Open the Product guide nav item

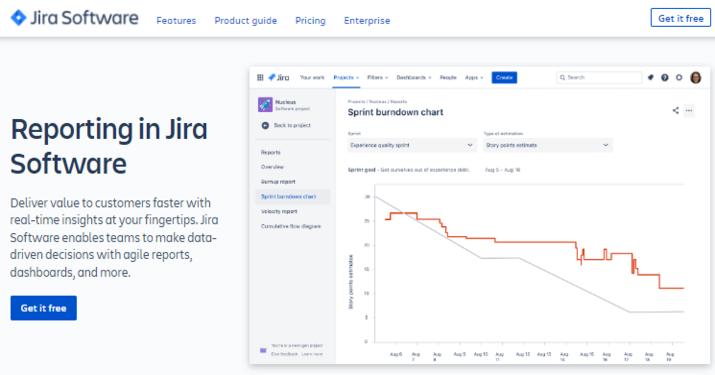246,21
